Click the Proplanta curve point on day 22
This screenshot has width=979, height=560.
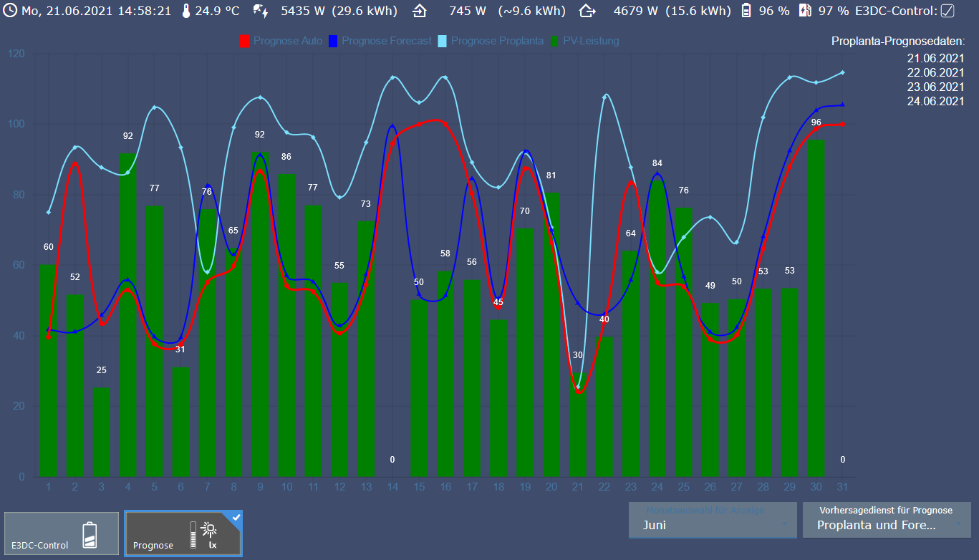coord(604,96)
